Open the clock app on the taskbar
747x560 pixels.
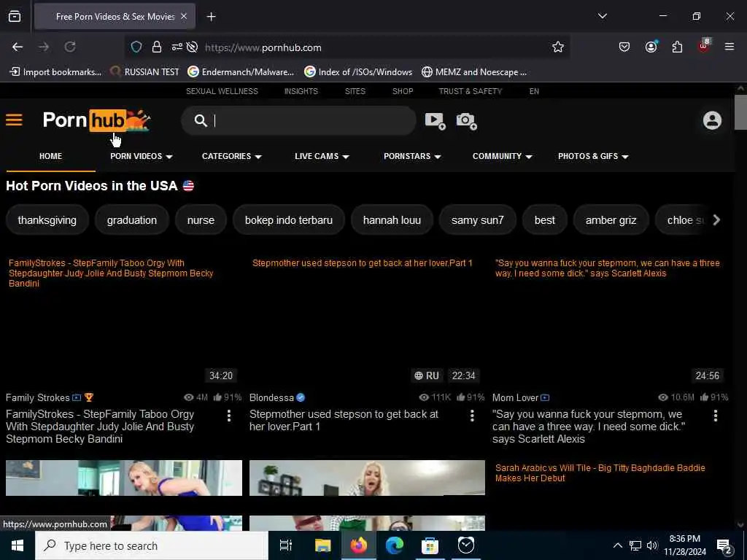coord(465,545)
